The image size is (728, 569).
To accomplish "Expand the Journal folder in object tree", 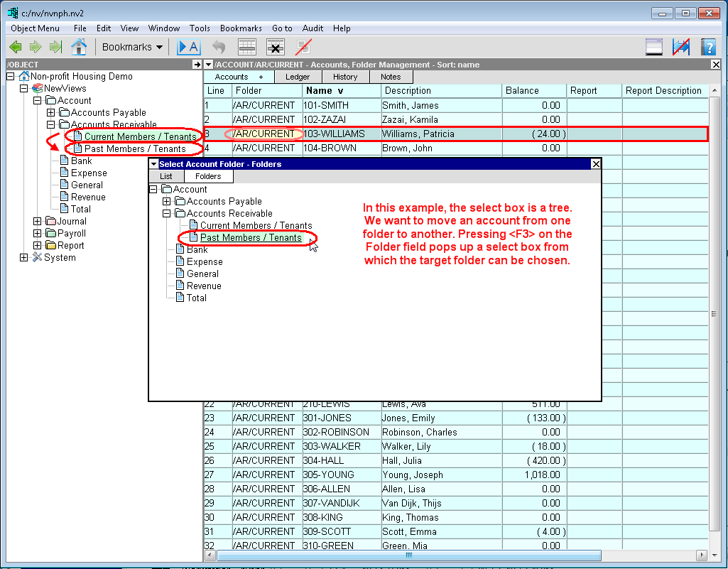I will coord(38,222).
